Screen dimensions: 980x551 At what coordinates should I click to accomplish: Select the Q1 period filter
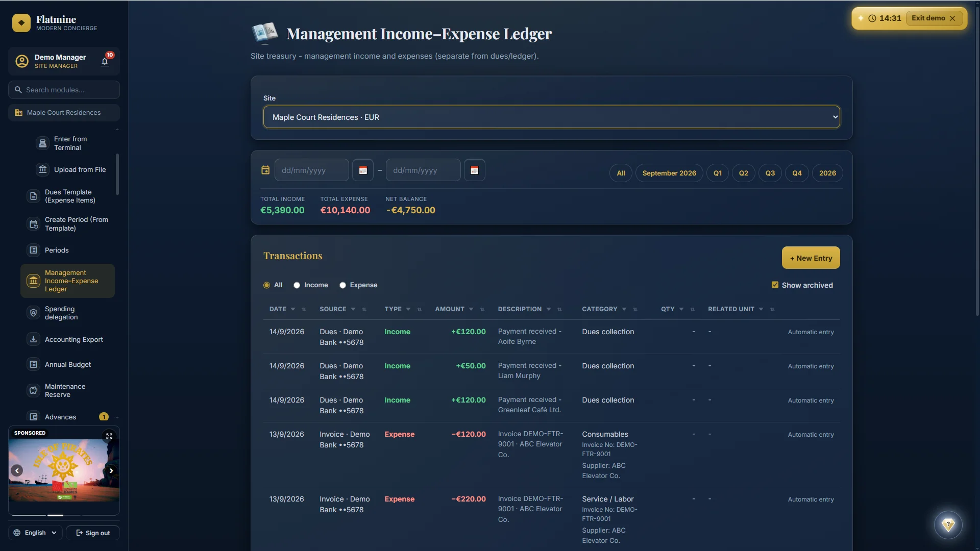pos(717,173)
